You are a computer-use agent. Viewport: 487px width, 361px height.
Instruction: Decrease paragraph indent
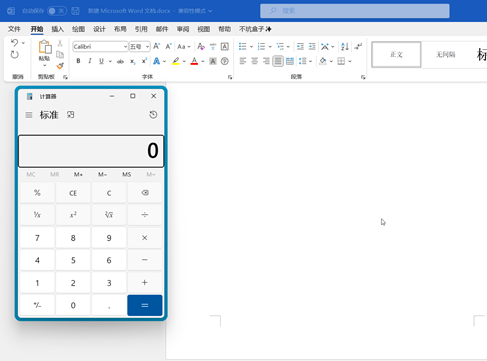click(300, 46)
